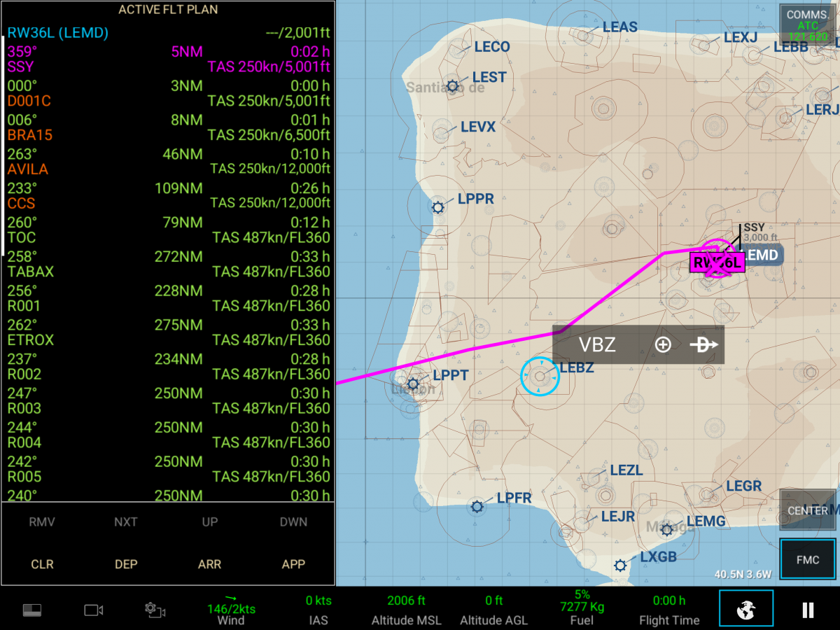This screenshot has height=630, width=840.
Task: Select the LPPR airport symbol
Action: [x=438, y=207]
